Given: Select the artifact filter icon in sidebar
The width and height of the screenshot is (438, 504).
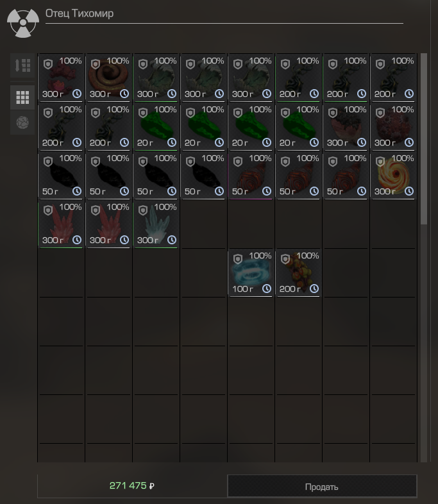Looking at the screenshot, I should [x=22, y=122].
